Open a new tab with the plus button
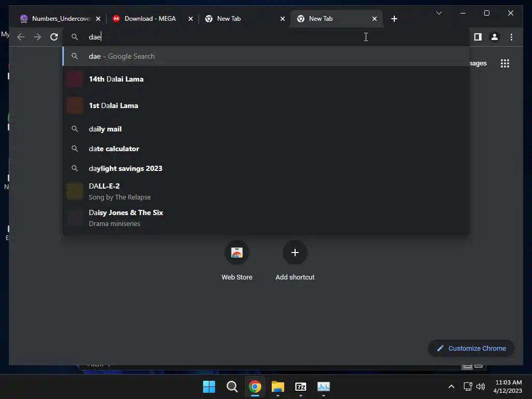This screenshot has width=532, height=399. point(394,19)
